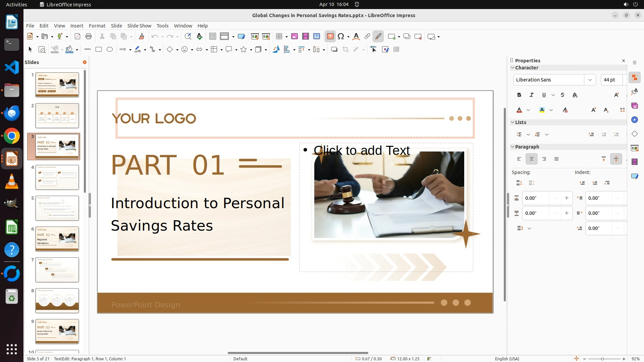Select the Ellipse drawing tool
Screen dimensions: 644x362
[x=110, y=50]
